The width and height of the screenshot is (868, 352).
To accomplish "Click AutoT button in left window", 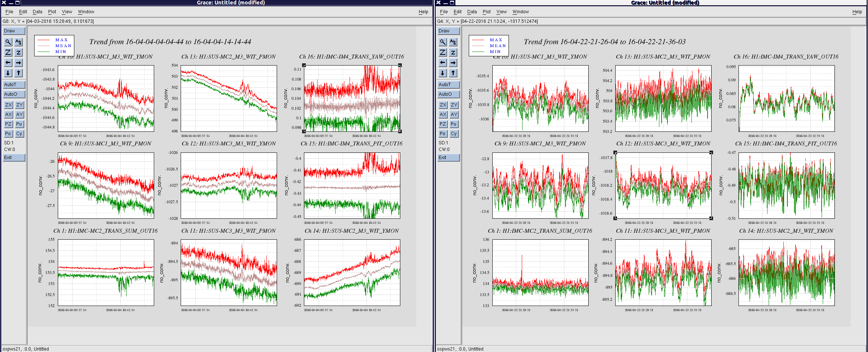I will [14, 85].
